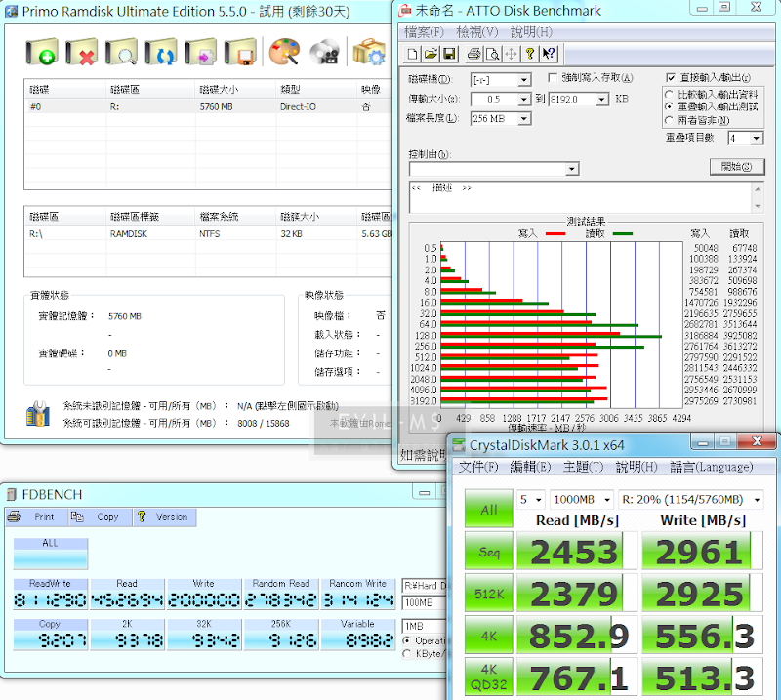The width and height of the screenshot is (781, 700).
Task: Click the save image floppy icon in Primo Ramdisk
Action: click(x=240, y=52)
